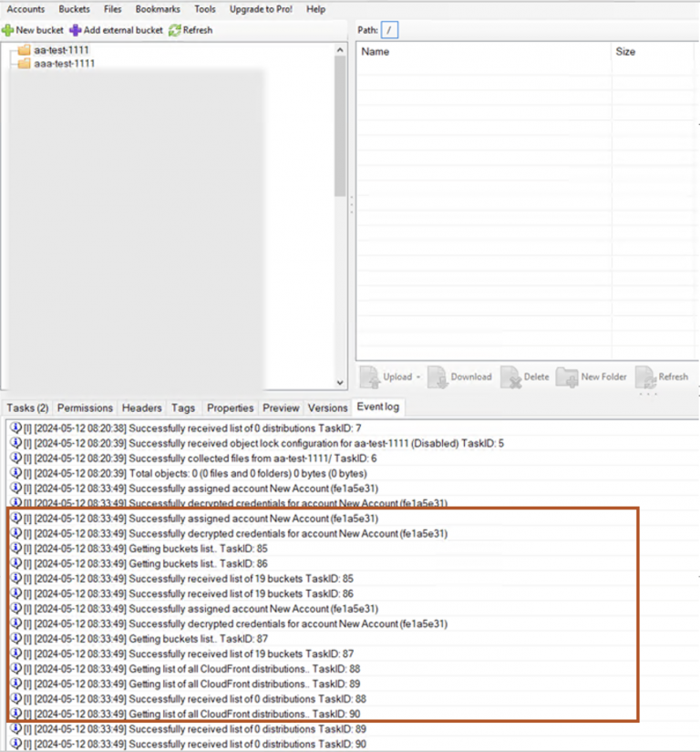Image resolution: width=700 pixels, height=752 pixels.
Task: Switch to the Permissions tab
Action: [86, 407]
